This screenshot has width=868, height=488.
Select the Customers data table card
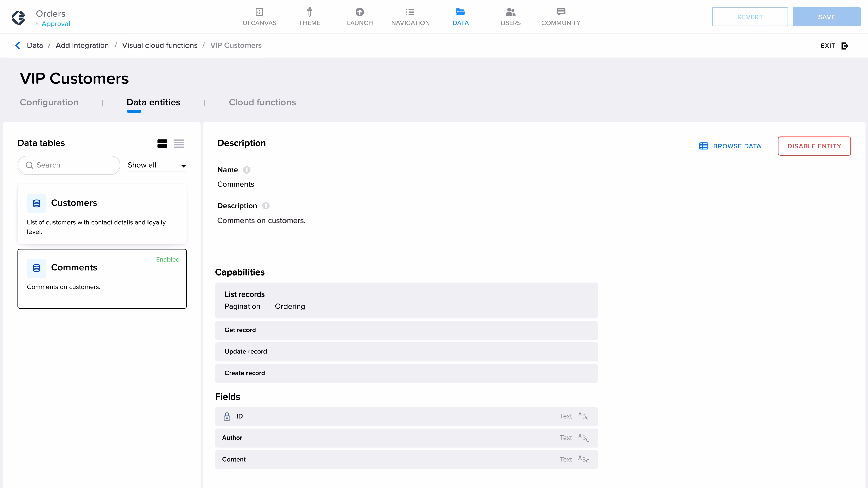click(x=102, y=214)
